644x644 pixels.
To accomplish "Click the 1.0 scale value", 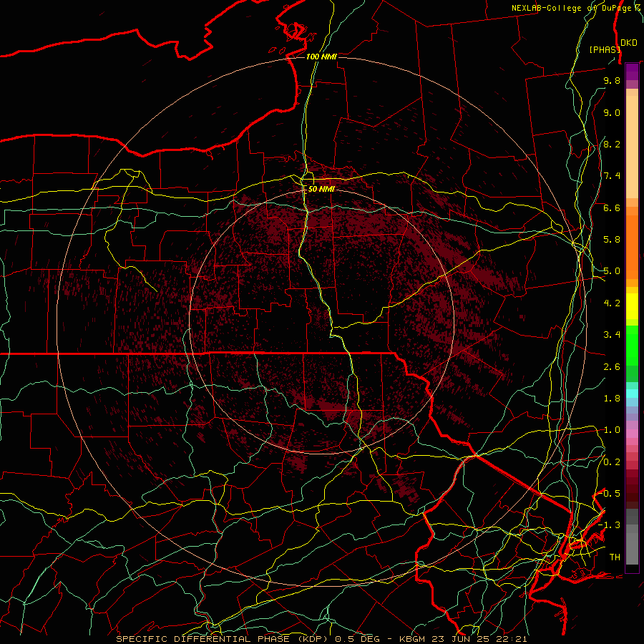I will point(612,430).
